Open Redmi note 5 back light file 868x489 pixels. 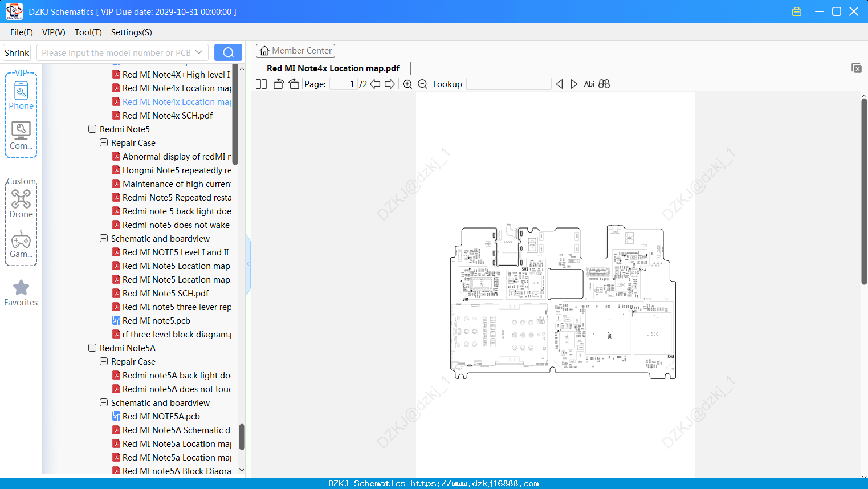tap(172, 211)
